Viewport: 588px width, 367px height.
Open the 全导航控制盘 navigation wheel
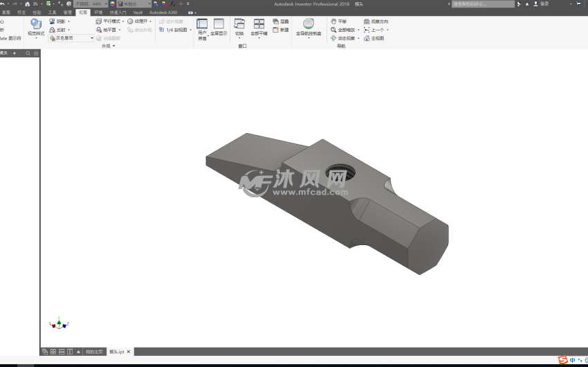tap(309, 27)
